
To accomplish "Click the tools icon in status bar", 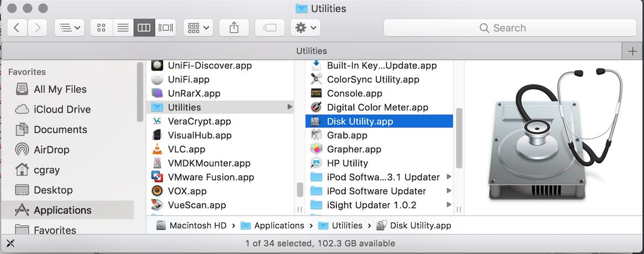I will (10, 244).
